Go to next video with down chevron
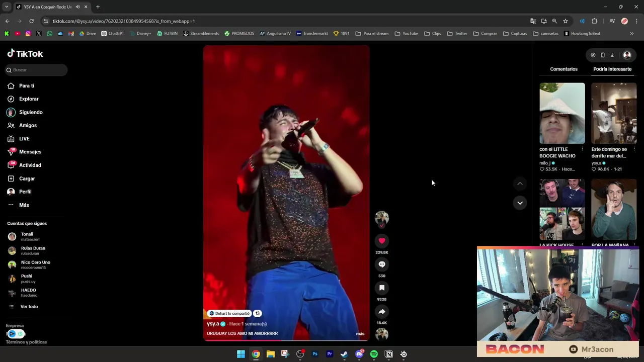 (520, 203)
